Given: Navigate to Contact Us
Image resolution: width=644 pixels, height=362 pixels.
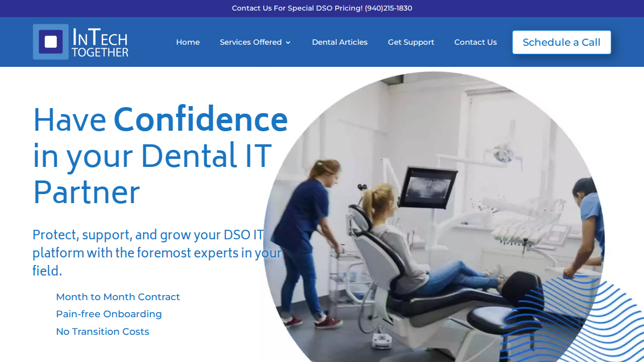Looking at the screenshot, I should click(x=475, y=42).
